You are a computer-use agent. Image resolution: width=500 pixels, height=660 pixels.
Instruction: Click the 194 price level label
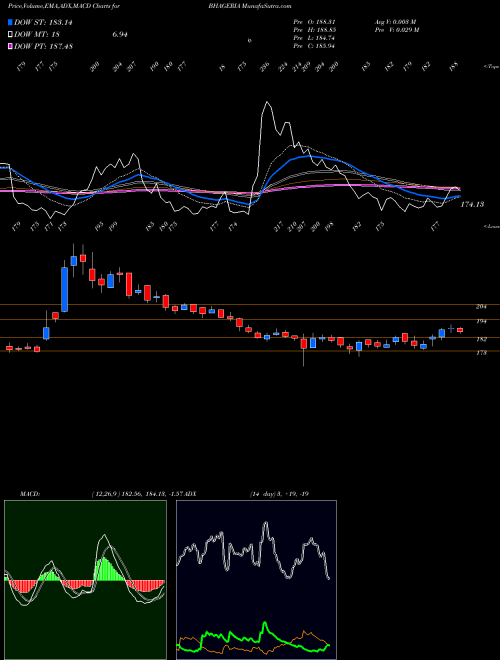point(481,321)
